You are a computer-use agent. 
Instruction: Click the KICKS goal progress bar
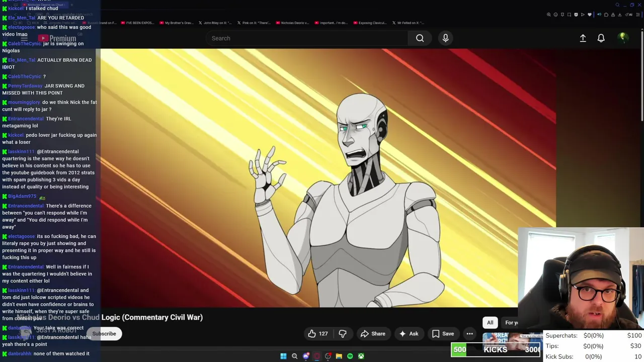pyautogui.click(x=496, y=349)
